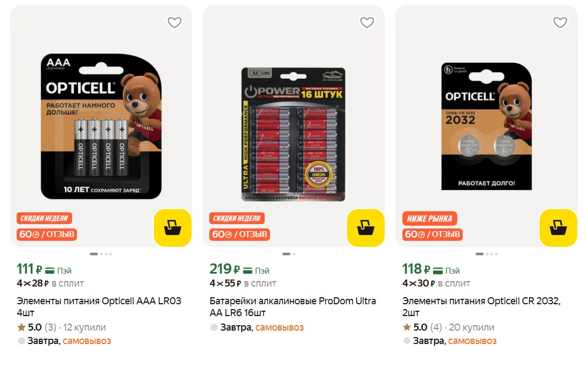Click star rating 5.0 (4) on CR 2032

coord(422,327)
